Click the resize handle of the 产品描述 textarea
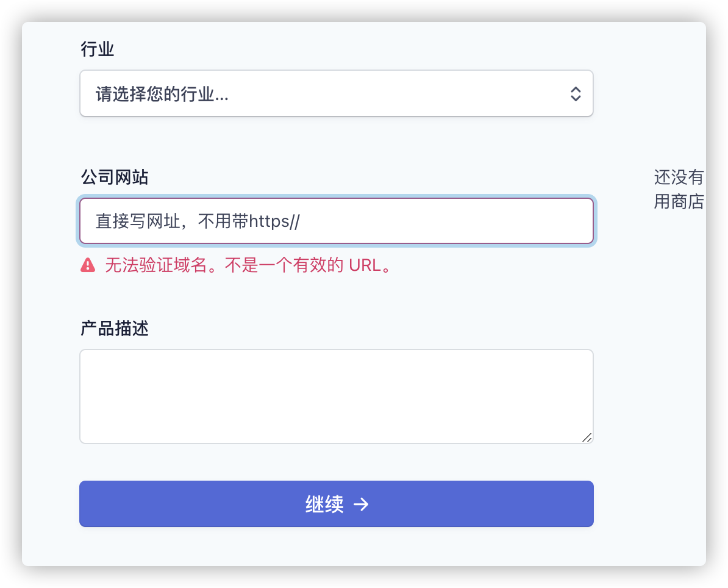Viewport: 728px width, 588px height. point(587,436)
